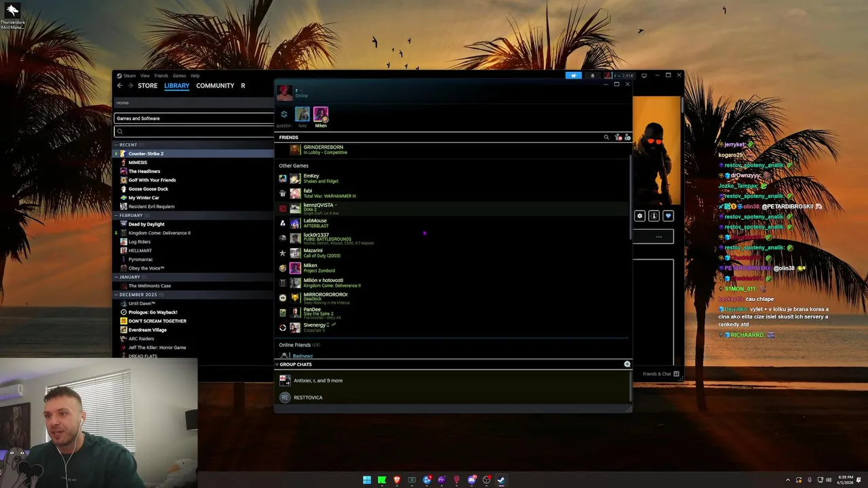Click the friends list vertical scrollbar

click(631, 197)
